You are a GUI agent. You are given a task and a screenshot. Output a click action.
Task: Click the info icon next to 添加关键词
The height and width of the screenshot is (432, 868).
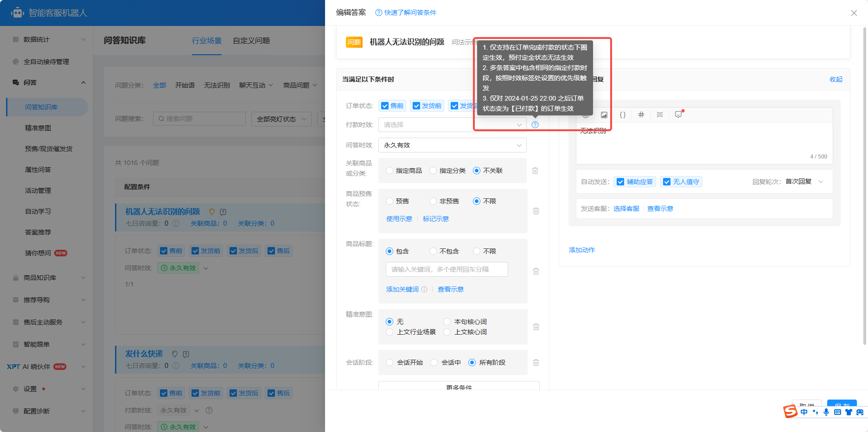click(x=424, y=289)
